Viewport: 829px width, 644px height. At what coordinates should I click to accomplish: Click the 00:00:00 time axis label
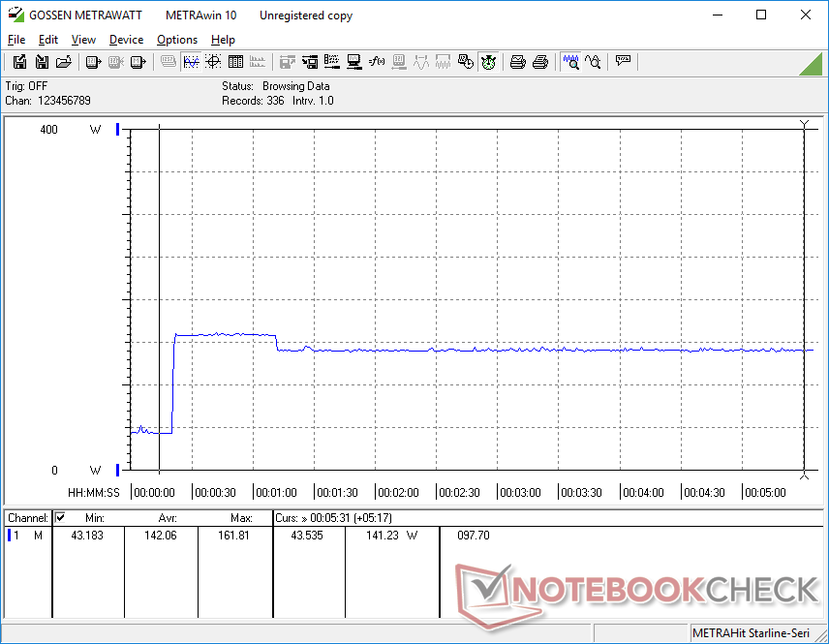click(x=154, y=492)
